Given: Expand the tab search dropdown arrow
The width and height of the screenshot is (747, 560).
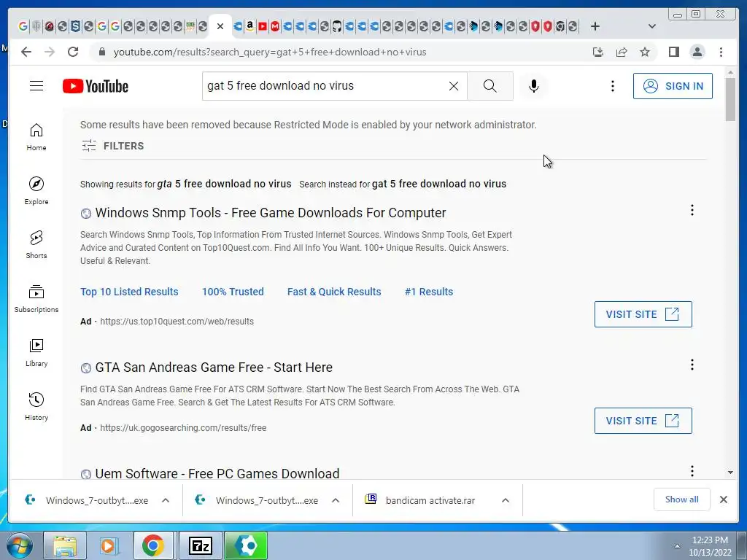Looking at the screenshot, I should pyautogui.click(x=651, y=26).
